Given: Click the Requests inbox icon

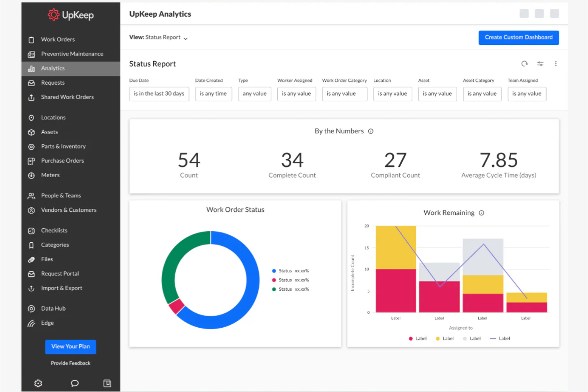Looking at the screenshot, I should pyautogui.click(x=31, y=83).
